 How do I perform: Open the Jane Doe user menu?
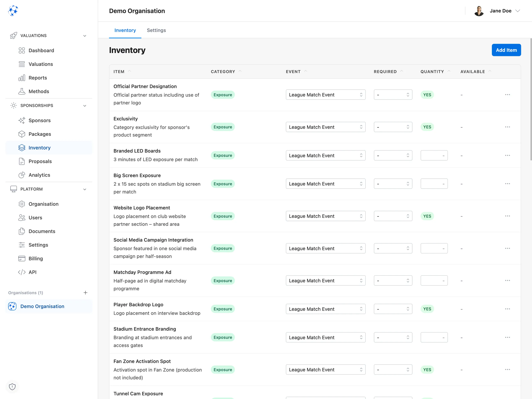point(497,11)
